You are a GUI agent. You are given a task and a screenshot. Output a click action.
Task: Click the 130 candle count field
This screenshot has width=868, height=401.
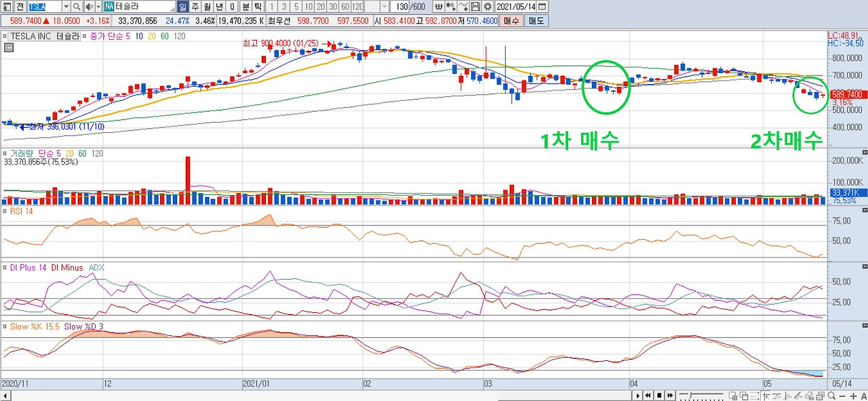tap(401, 7)
